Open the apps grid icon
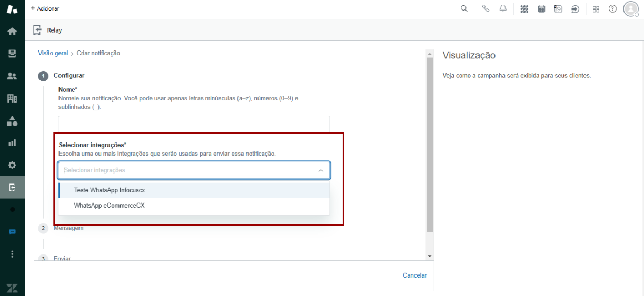 [x=596, y=9]
